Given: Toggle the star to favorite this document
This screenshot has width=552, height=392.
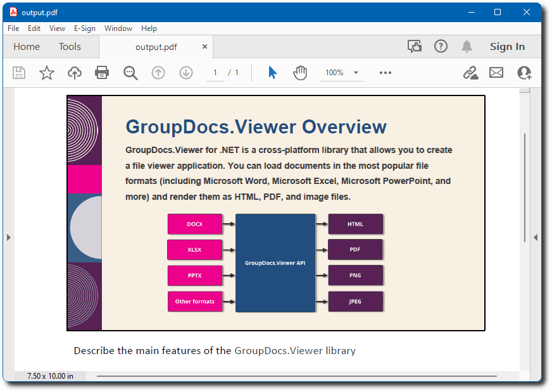Looking at the screenshot, I should point(46,72).
